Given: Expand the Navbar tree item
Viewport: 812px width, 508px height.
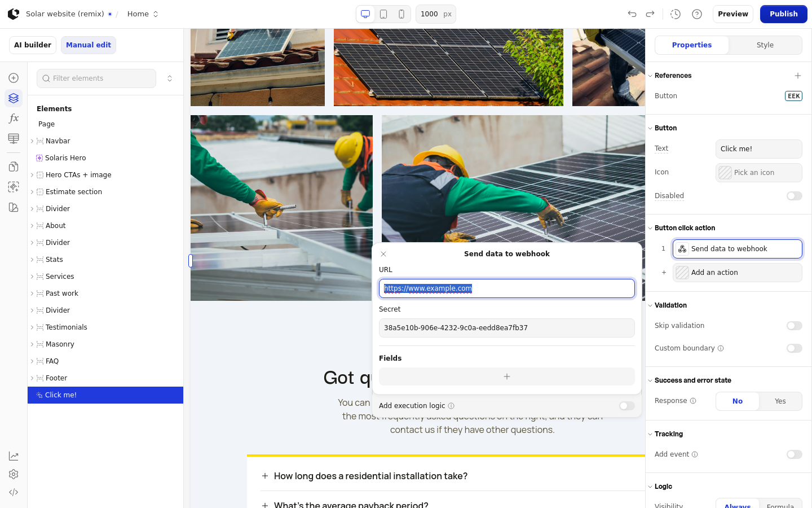Looking at the screenshot, I should [x=32, y=141].
